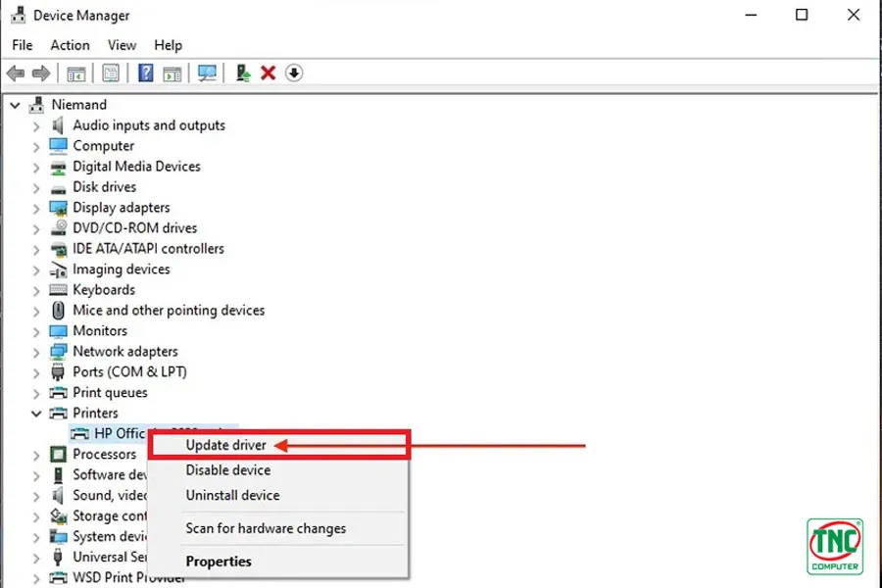Expand Audio inputs and outputs
The width and height of the screenshot is (882, 588).
click(x=36, y=126)
